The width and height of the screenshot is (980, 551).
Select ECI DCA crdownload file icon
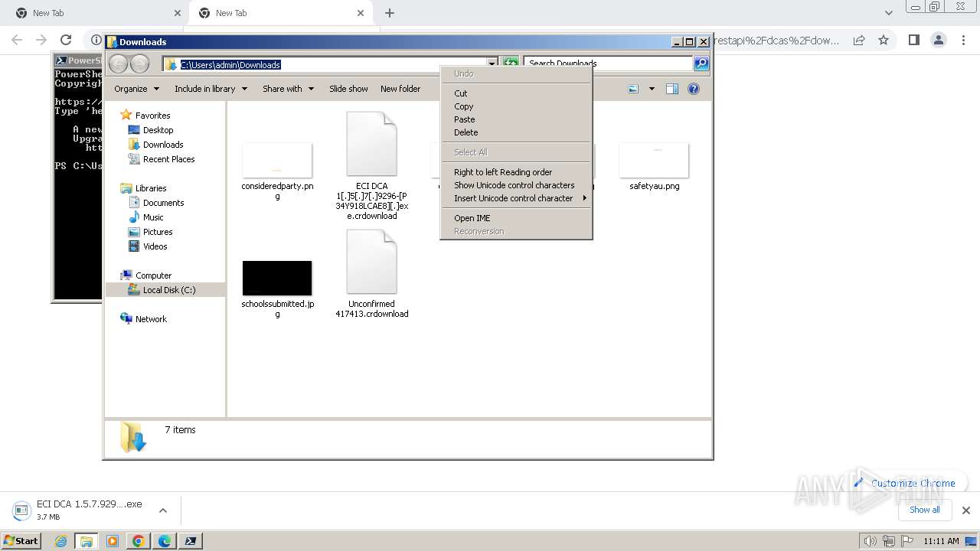click(371, 144)
